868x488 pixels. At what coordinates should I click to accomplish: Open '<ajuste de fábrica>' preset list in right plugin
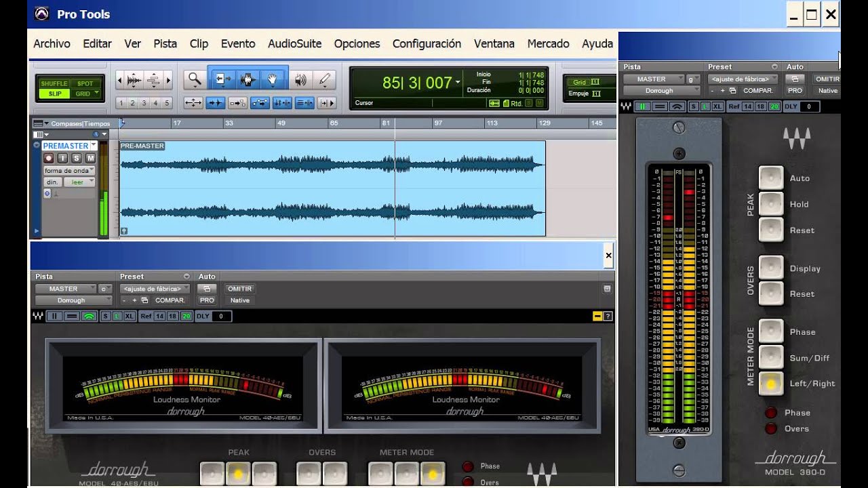743,79
